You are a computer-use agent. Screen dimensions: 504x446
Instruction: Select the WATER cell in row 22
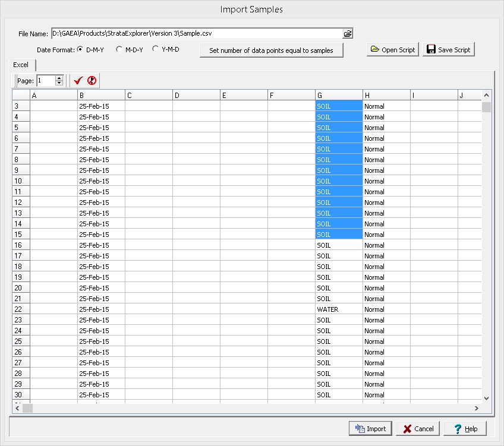(x=339, y=309)
